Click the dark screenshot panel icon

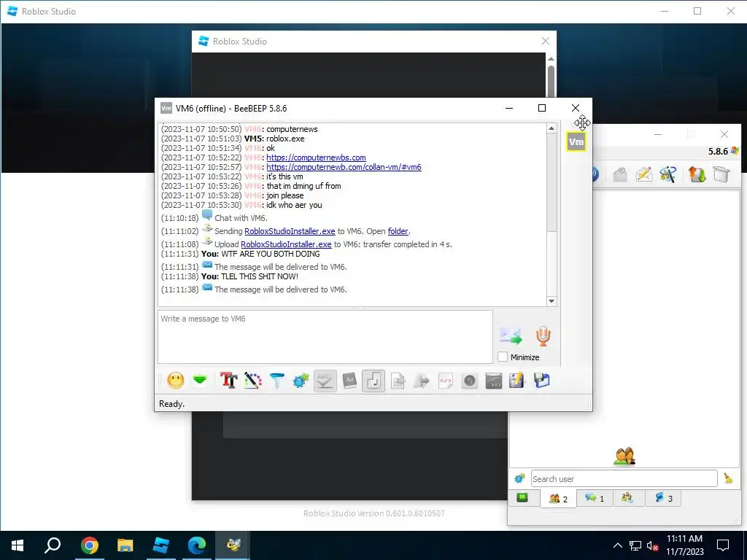[494, 381]
